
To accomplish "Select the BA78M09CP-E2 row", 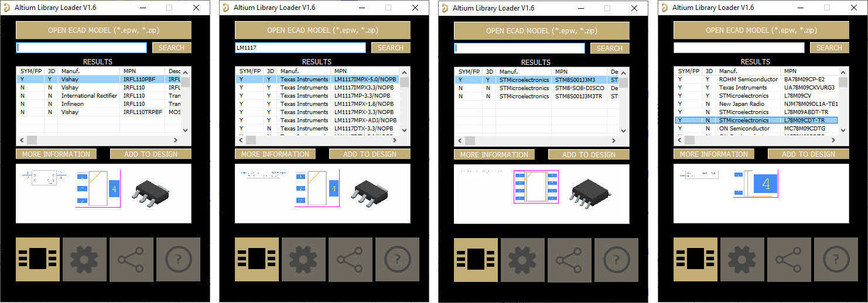I will (x=757, y=79).
